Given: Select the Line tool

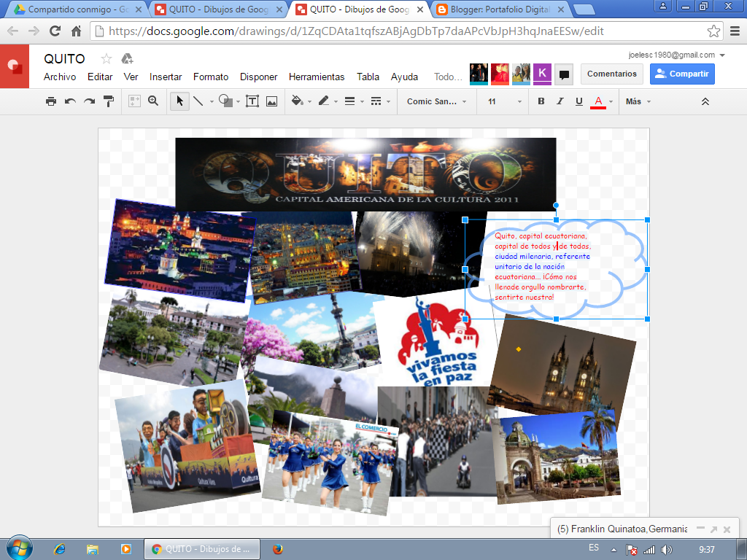Looking at the screenshot, I should (198, 101).
